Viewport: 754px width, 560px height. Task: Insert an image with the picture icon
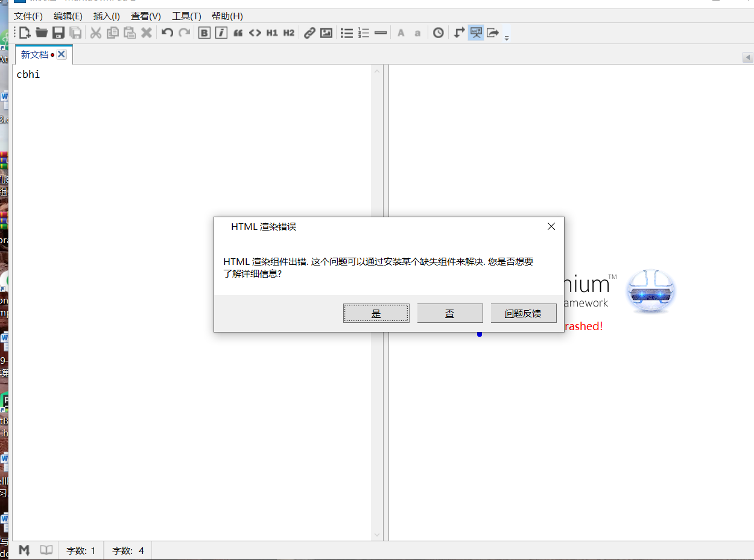pos(326,33)
